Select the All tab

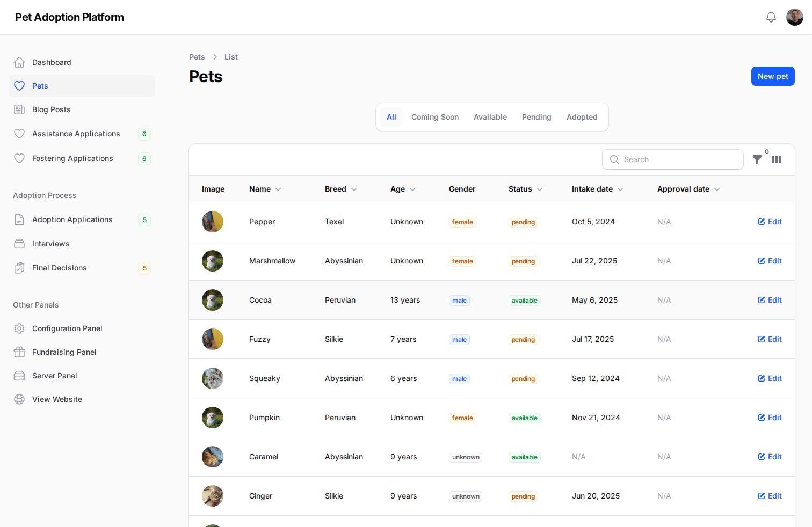pyautogui.click(x=392, y=117)
